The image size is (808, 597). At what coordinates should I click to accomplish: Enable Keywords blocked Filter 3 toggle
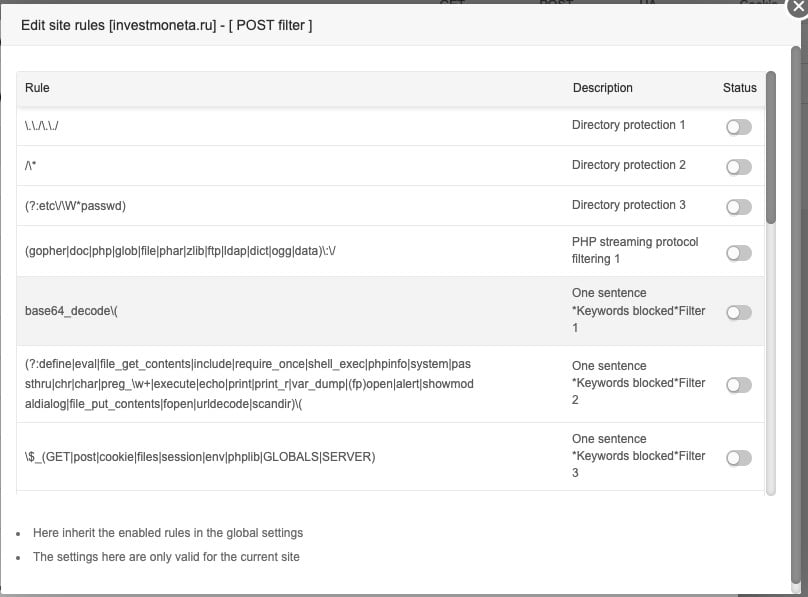click(x=738, y=458)
